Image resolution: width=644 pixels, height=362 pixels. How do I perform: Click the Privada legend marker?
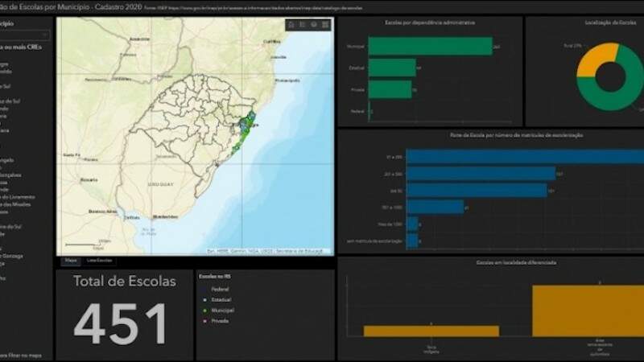pyautogui.click(x=204, y=321)
